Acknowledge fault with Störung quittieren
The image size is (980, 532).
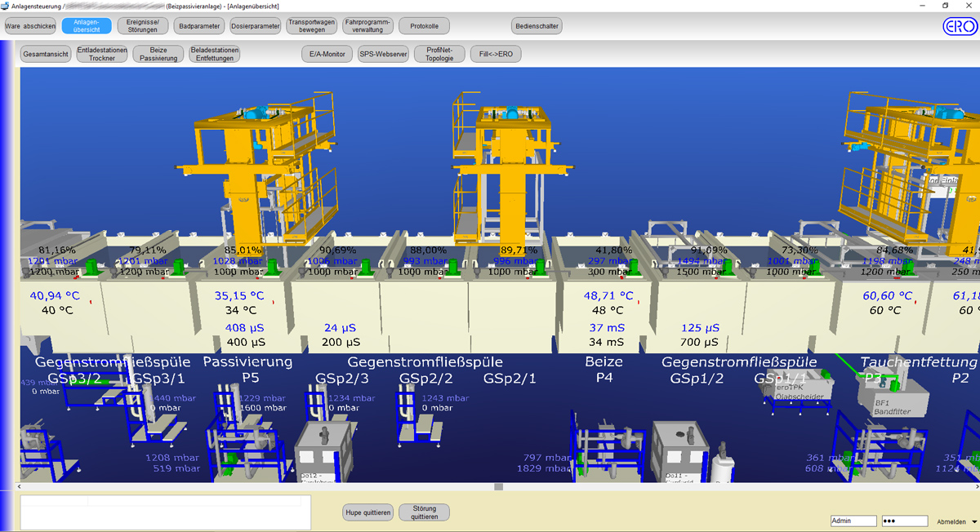click(424, 512)
